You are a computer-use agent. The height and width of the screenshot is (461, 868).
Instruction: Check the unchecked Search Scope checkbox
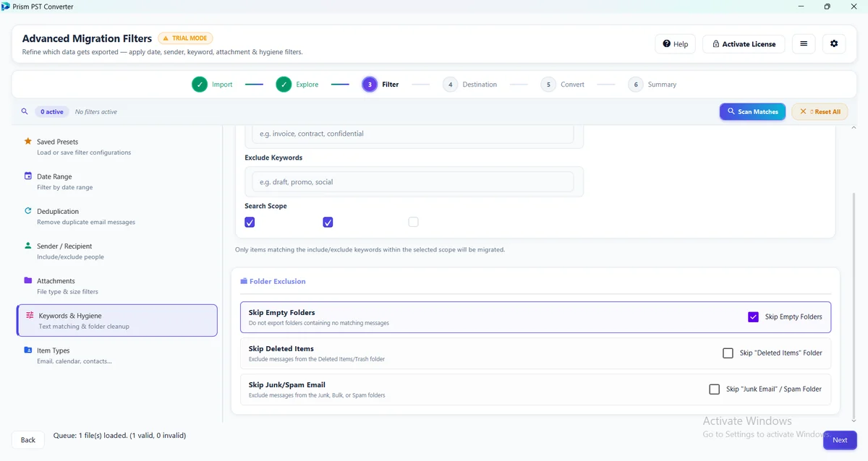(x=413, y=222)
